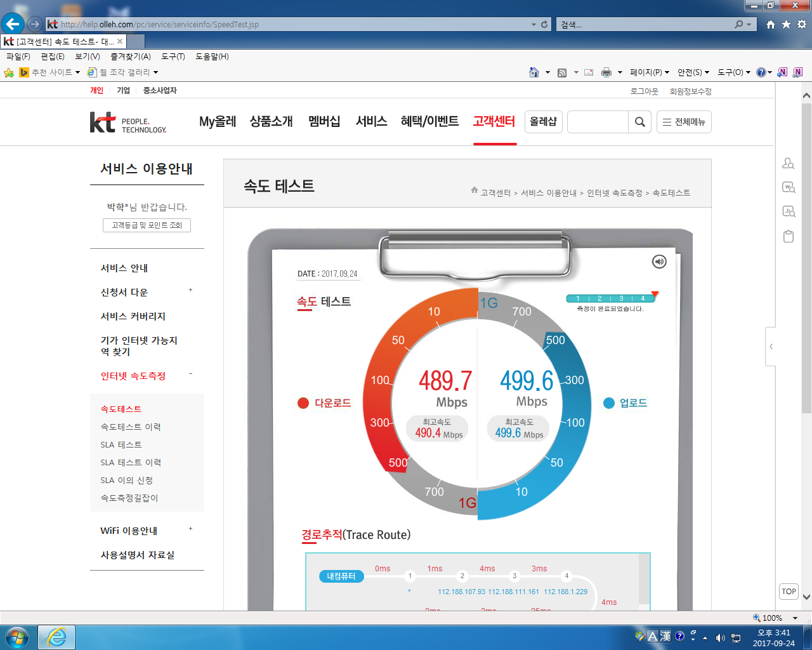Open the 속도테스트 이력 sidebar link
812x650 pixels.
pos(131,427)
